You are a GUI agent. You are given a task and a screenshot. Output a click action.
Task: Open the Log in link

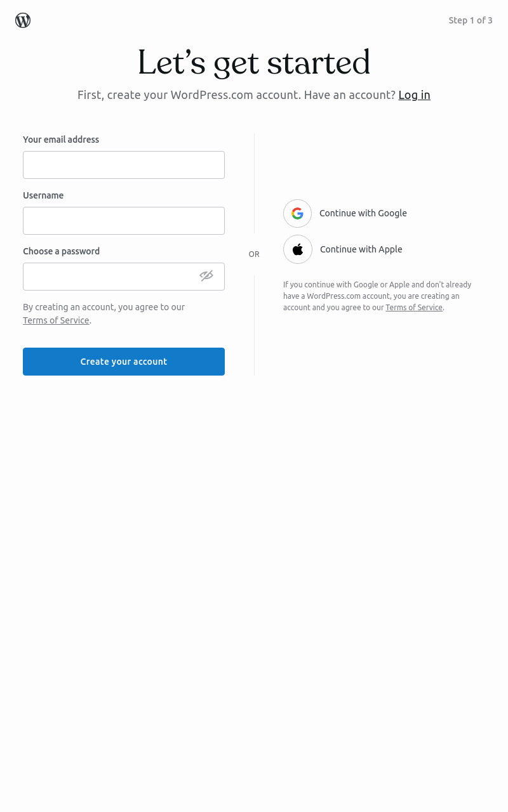414,95
